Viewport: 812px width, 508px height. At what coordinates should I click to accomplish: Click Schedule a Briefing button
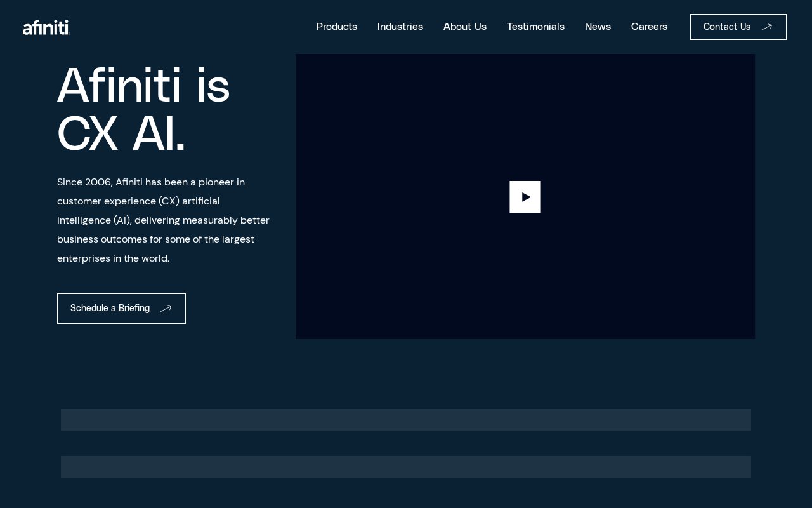[x=121, y=309]
